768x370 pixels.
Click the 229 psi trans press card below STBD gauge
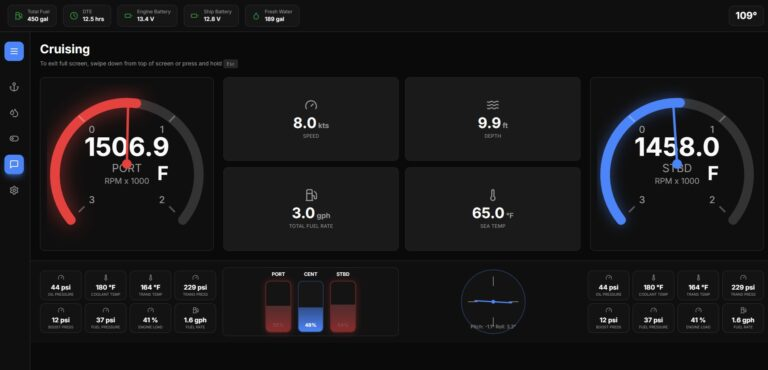coord(743,285)
